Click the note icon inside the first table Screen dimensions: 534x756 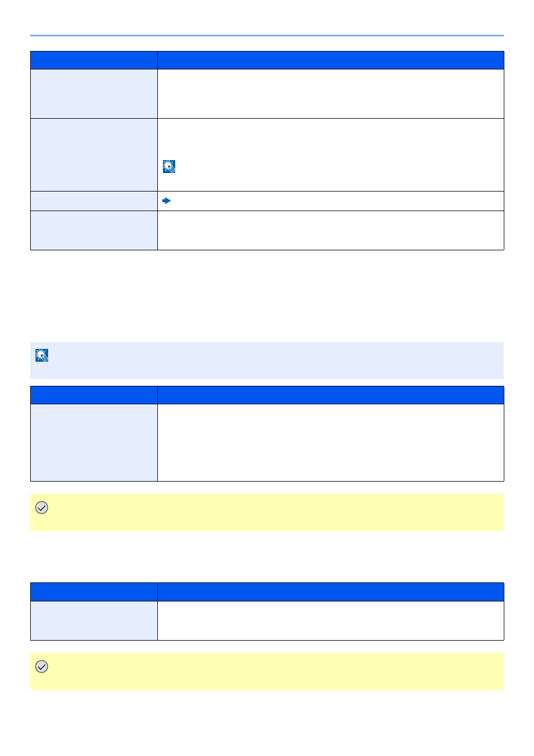pos(169,166)
